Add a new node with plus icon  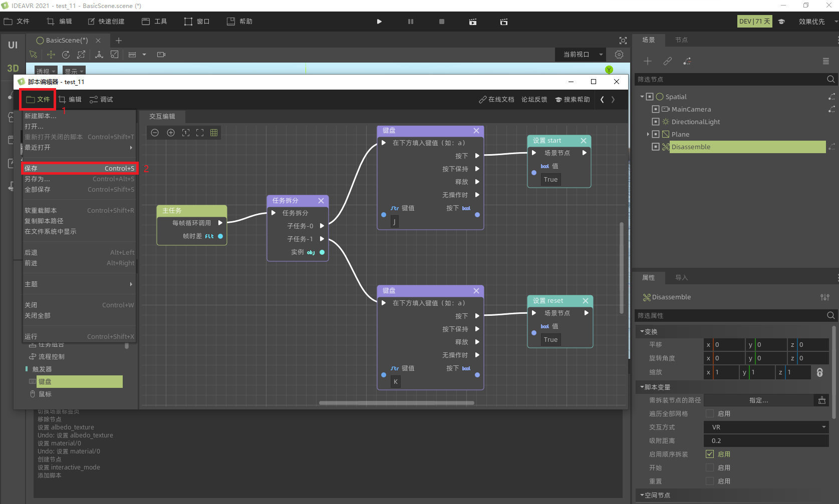648,61
